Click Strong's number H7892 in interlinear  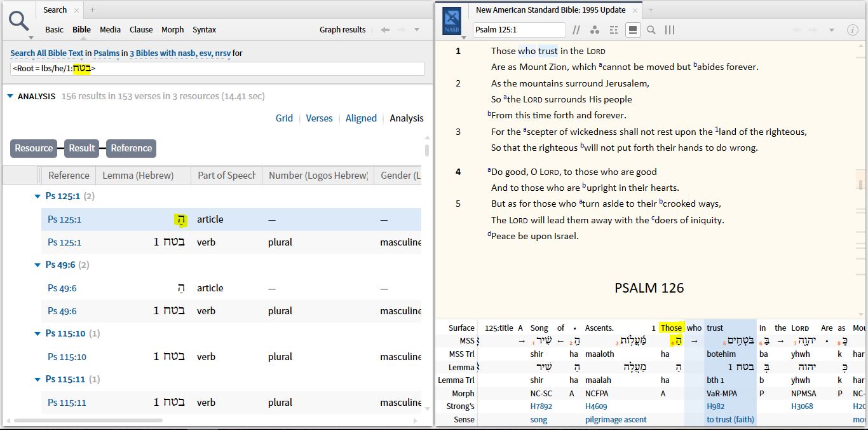[541, 406]
